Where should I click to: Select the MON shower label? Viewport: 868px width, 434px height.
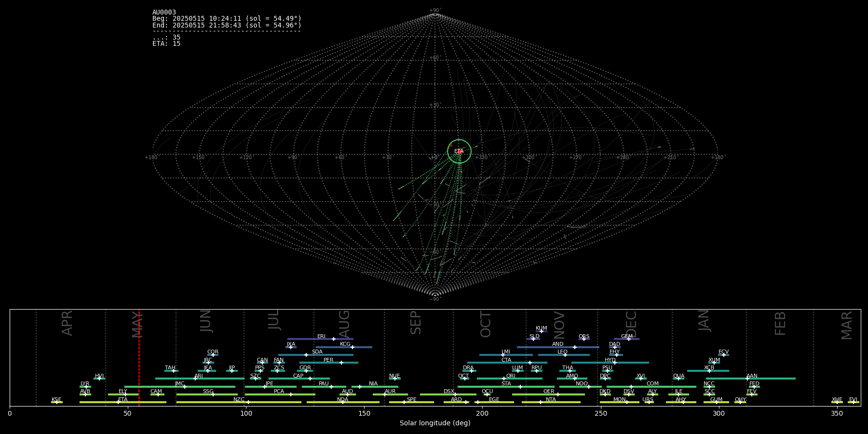(x=620, y=400)
